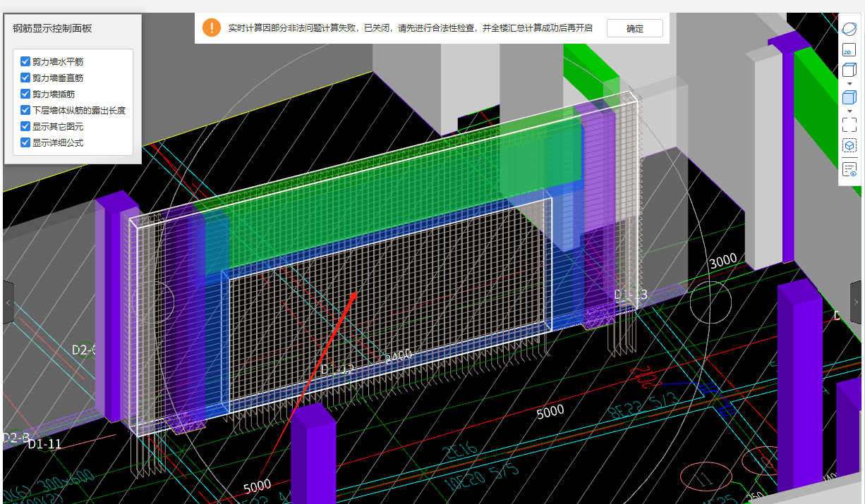Expand the right side collapsed panel handle
The width and height of the screenshot is (865, 504).
pyautogui.click(x=856, y=302)
